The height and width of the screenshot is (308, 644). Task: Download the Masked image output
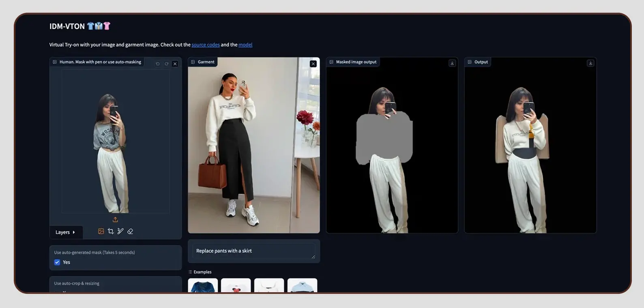coord(452,63)
